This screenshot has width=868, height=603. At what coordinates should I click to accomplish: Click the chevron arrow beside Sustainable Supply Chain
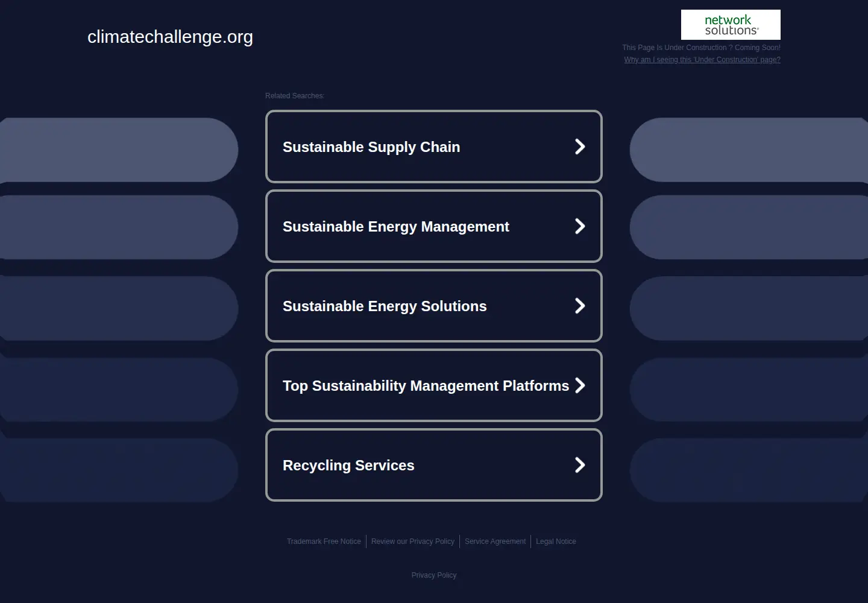click(580, 147)
